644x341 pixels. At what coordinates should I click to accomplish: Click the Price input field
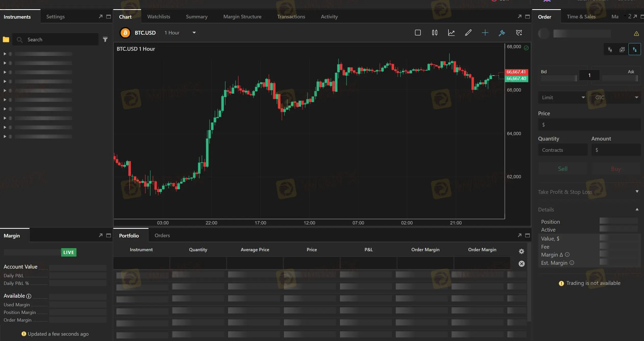(589, 125)
